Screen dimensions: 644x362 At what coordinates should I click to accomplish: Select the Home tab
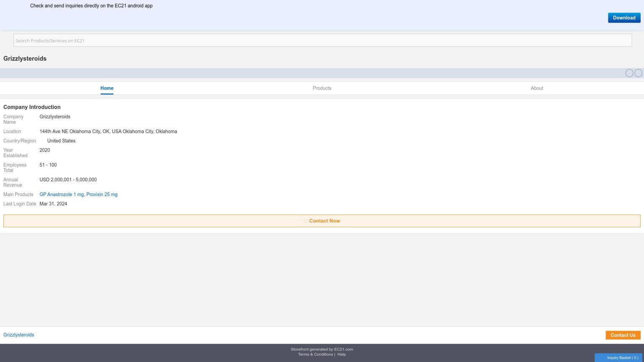pyautogui.click(x=106, y=88)
